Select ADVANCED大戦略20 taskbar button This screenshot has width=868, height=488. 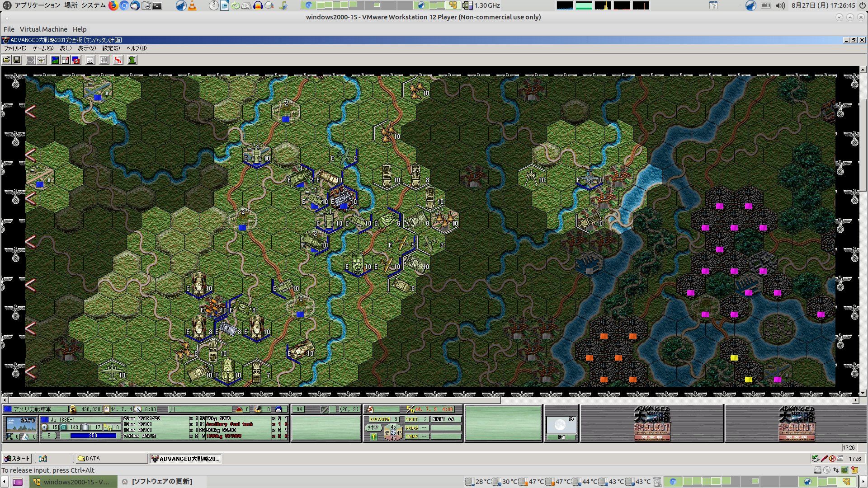coord(185,459)
